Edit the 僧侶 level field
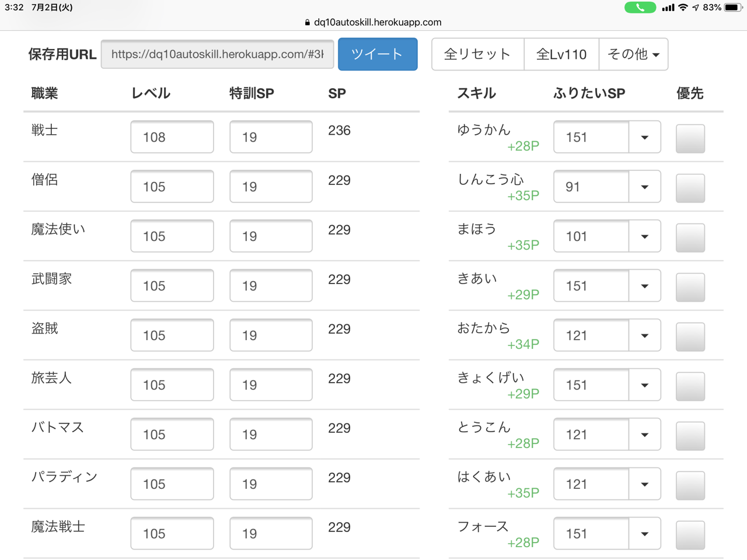Image resolution: width=747 pixels, height=560 pixels. pyautogui.click(x=172, y=187)
